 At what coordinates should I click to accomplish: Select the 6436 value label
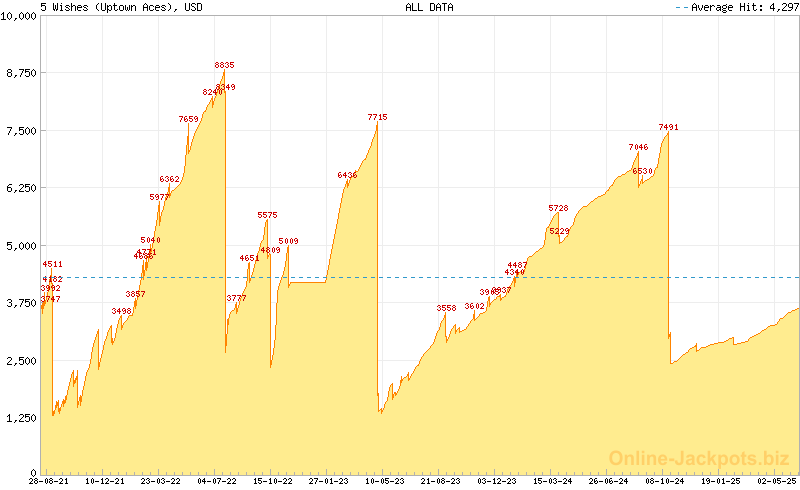[347, 175]
